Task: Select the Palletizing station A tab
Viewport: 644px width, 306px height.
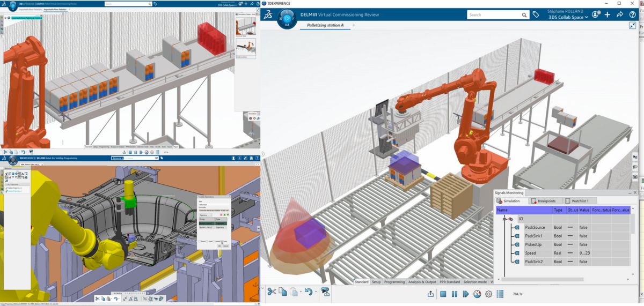Action: (325, 25)
